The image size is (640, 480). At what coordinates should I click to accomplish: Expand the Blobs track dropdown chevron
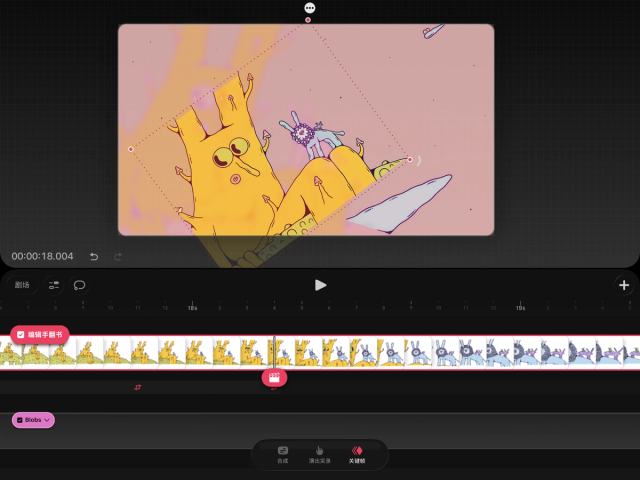[x=47, y=420]
